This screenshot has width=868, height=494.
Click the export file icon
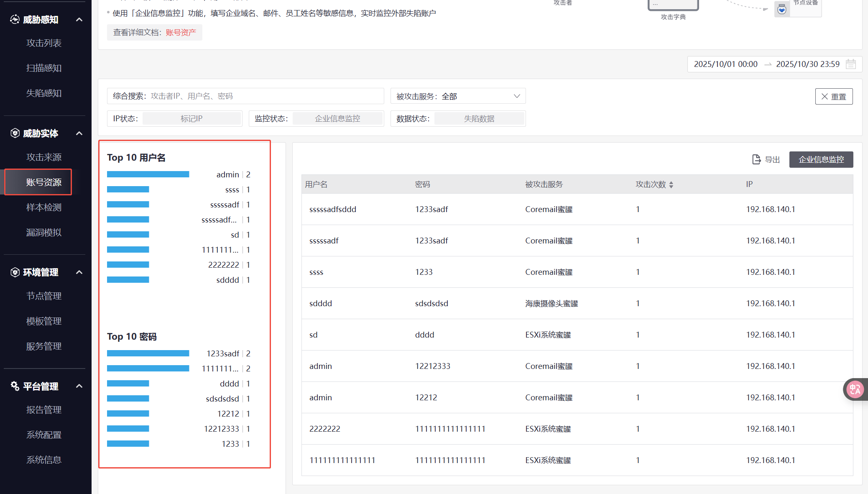point(756,159)
